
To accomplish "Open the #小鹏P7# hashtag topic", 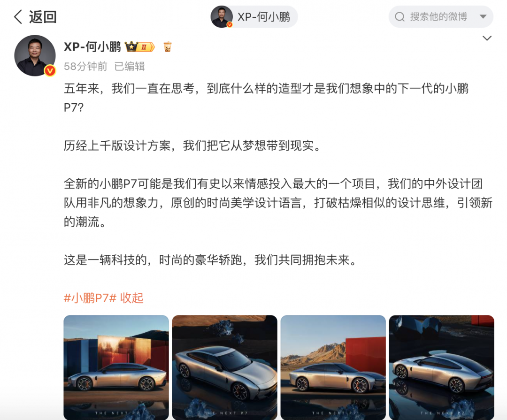I will 90,298.
